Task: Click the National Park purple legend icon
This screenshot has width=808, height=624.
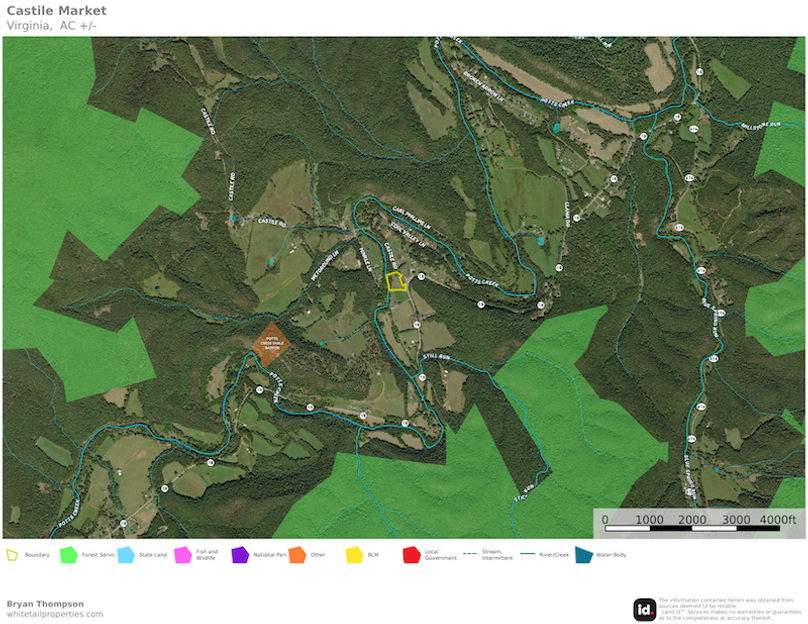Action: tap(240, 552)
